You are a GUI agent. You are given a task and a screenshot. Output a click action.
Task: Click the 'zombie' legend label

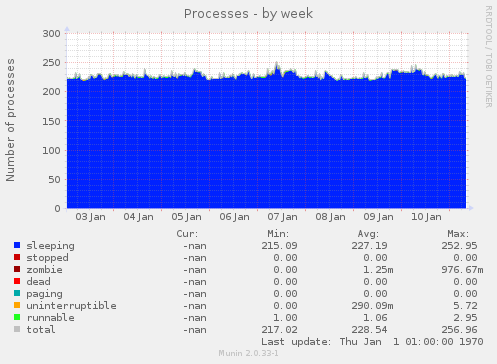click(44, 270)
